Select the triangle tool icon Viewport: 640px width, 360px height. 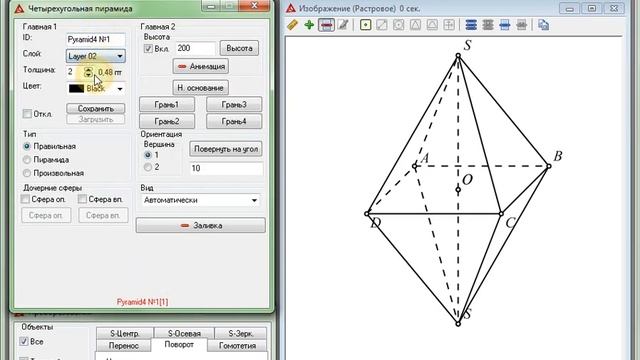416,25
